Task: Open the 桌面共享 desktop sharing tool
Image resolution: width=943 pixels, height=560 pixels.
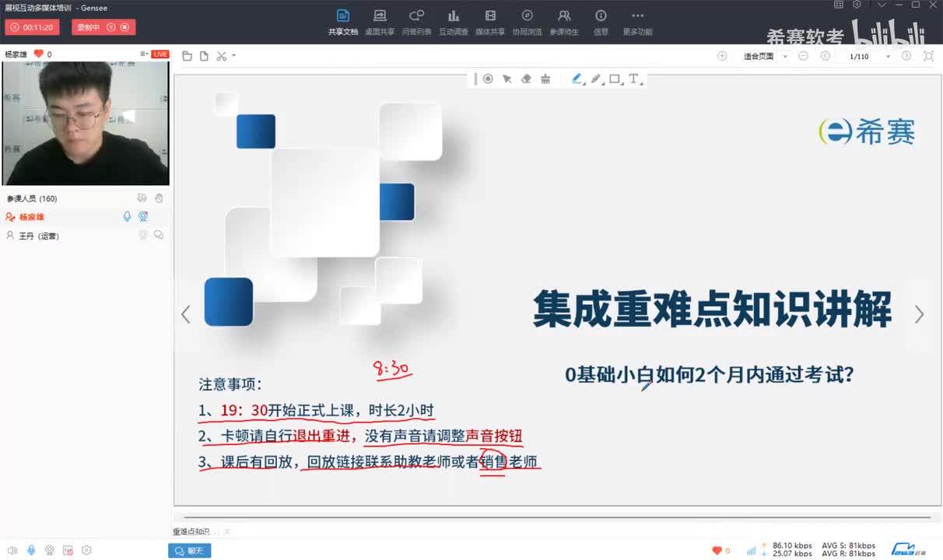Action: click(380, 22)
